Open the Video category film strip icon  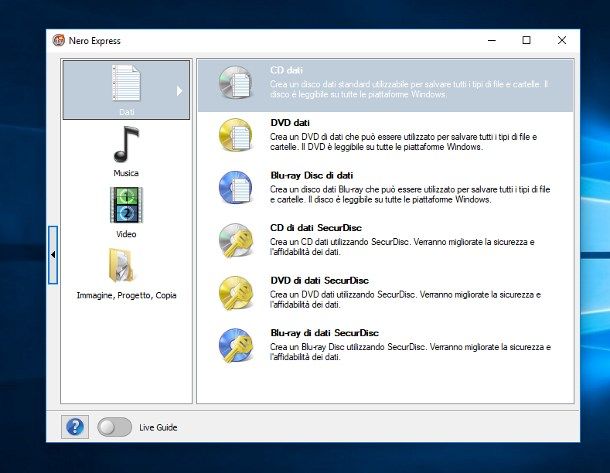pos(126,205)
